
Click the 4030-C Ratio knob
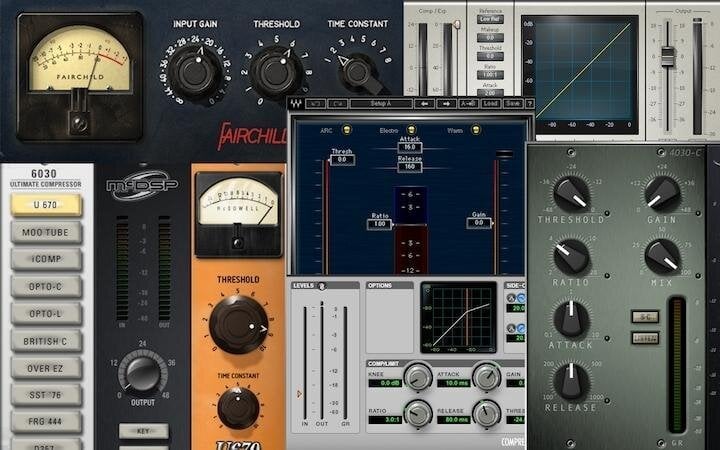coord(571,256)
